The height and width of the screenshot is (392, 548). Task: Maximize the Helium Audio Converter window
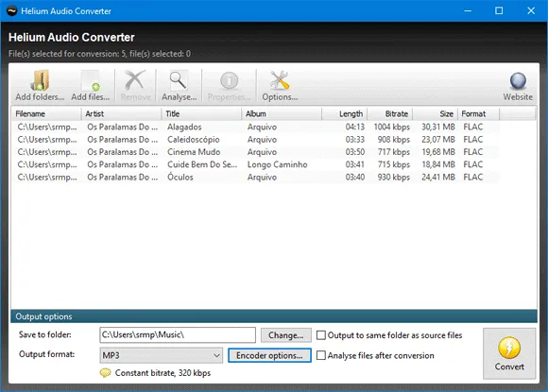click(x=499, y=10)
